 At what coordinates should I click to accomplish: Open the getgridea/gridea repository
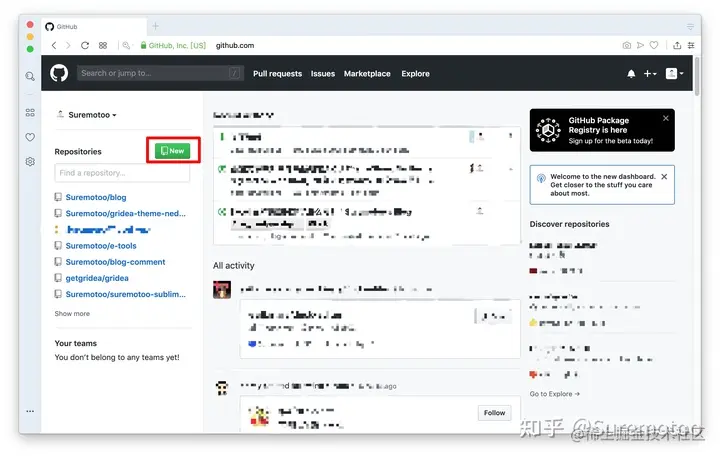97,278
